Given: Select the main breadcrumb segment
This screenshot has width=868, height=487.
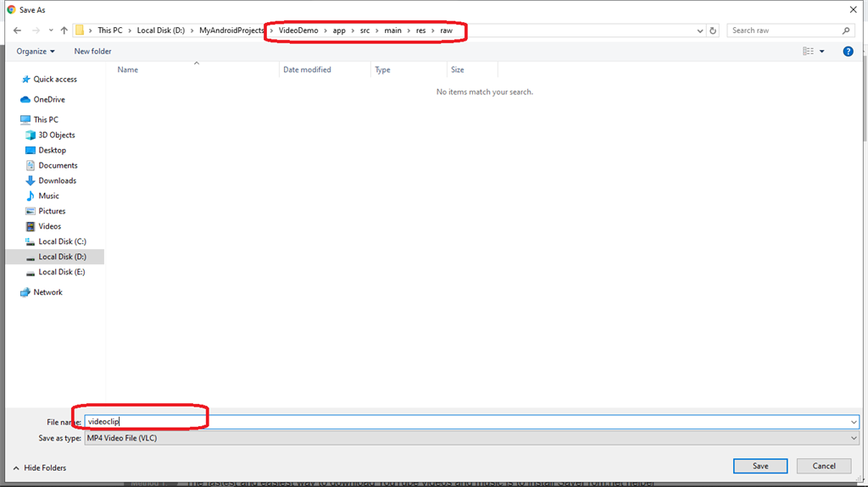Looking at the screenshot, I should click(x=393, y=30).
